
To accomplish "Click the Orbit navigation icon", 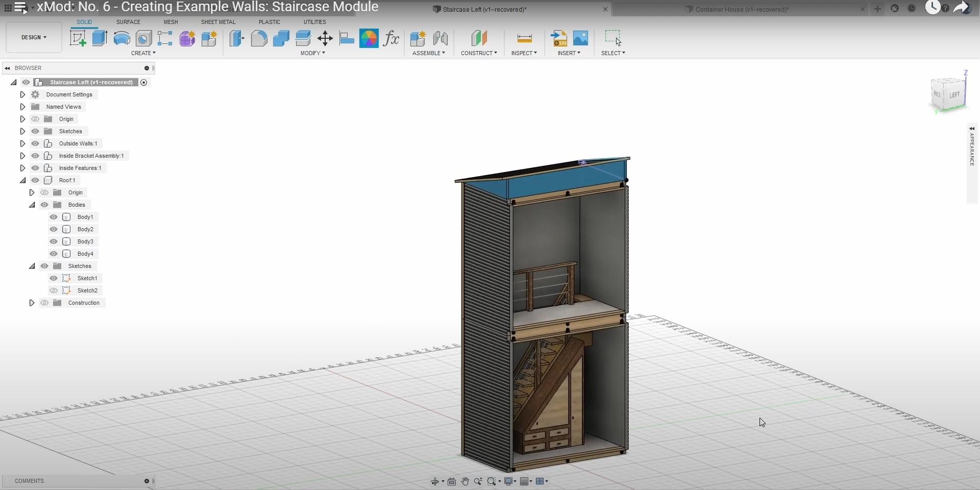I will point(435,481).
